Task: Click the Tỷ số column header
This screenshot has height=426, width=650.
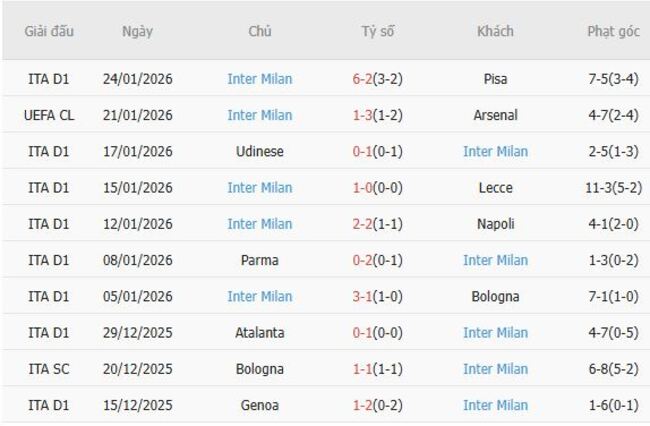Action: (x=378, y=31)
